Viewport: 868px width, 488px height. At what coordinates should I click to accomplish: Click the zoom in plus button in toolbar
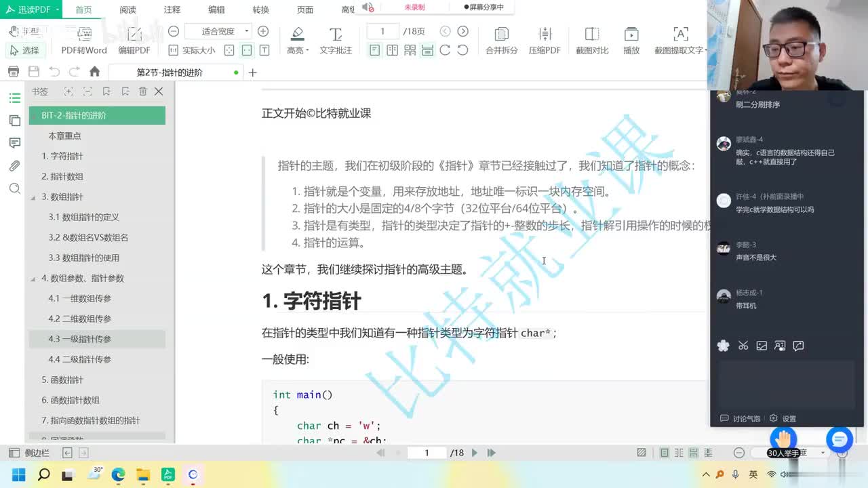tap(263, 31)
